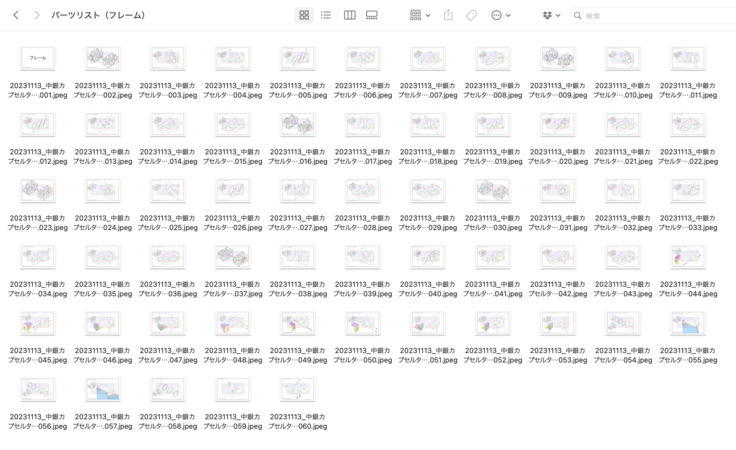The image size is (736, 450).
Task: Switch to list view
Action: tap(326, 15)
